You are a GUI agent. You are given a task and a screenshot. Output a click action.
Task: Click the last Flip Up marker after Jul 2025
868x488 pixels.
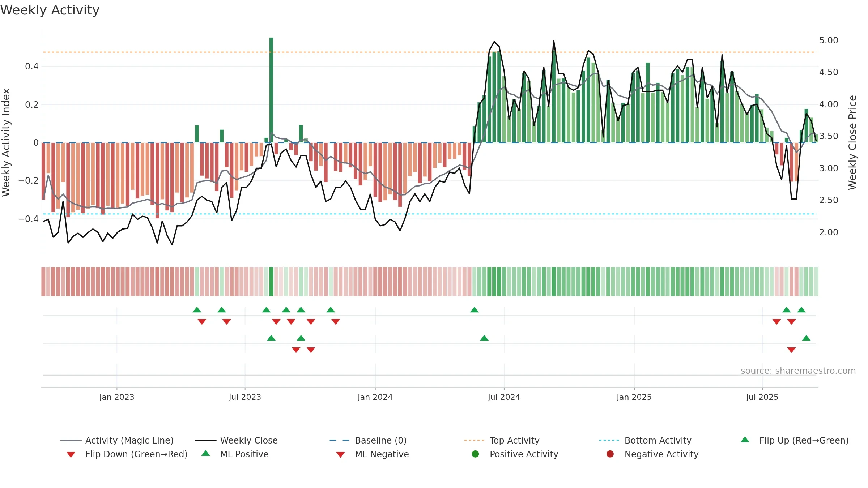(x=801, y=310)
